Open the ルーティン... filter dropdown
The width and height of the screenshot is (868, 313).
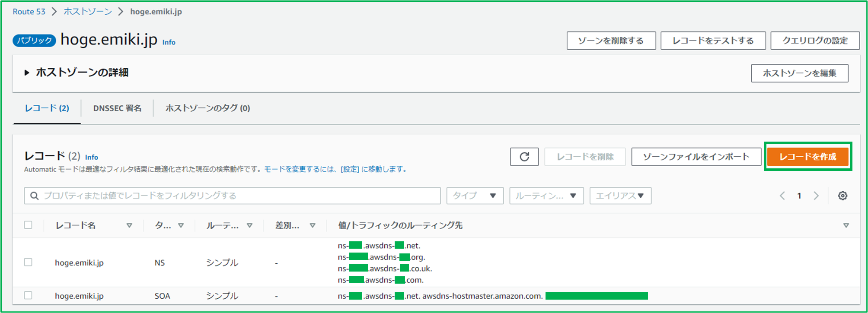pyautogui.click(x=546, y=196)
